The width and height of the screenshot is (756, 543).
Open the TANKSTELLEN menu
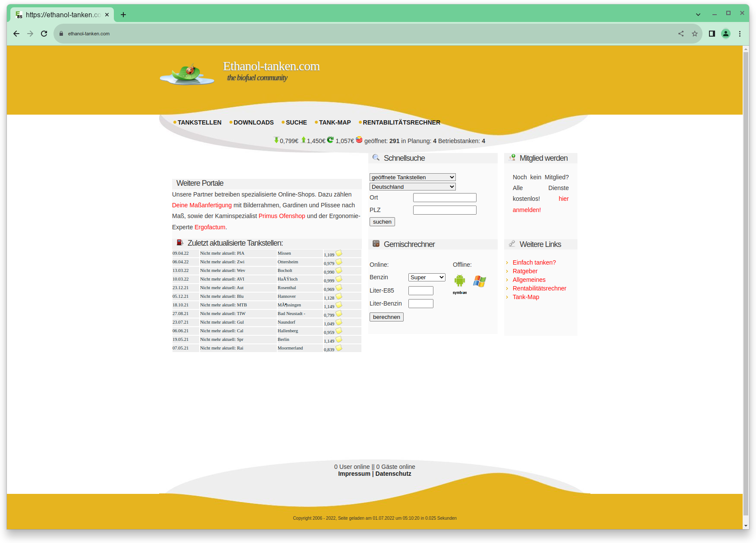(x=199, y=122)
